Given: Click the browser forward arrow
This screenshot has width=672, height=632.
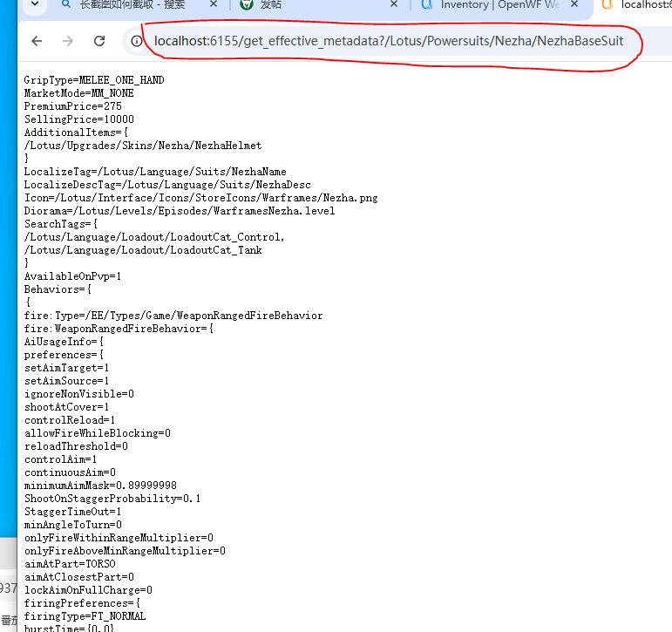Looking at the screenshot, I should coord(68,41).
